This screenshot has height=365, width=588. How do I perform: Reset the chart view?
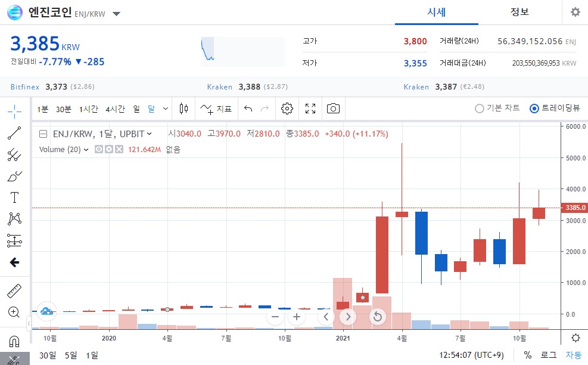tap(378, 317)
